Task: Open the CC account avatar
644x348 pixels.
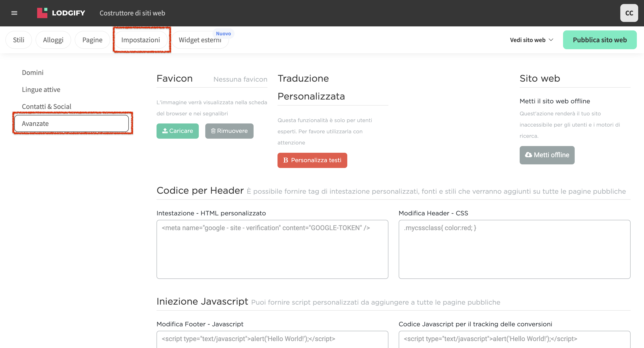Action: (629, 13)
